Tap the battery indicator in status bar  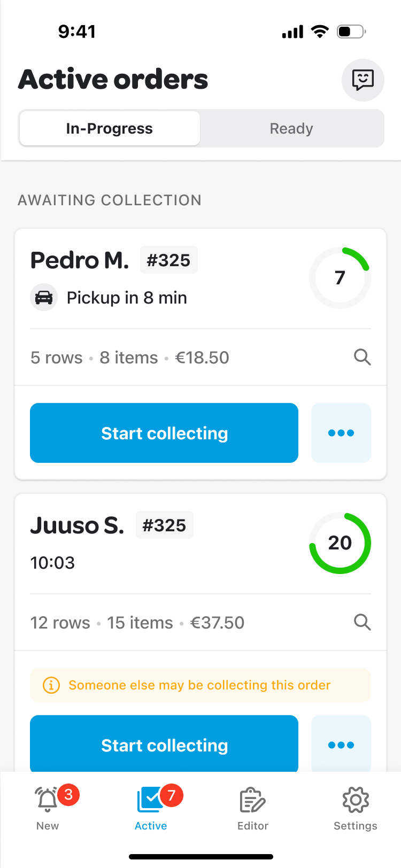coord(351,32)
